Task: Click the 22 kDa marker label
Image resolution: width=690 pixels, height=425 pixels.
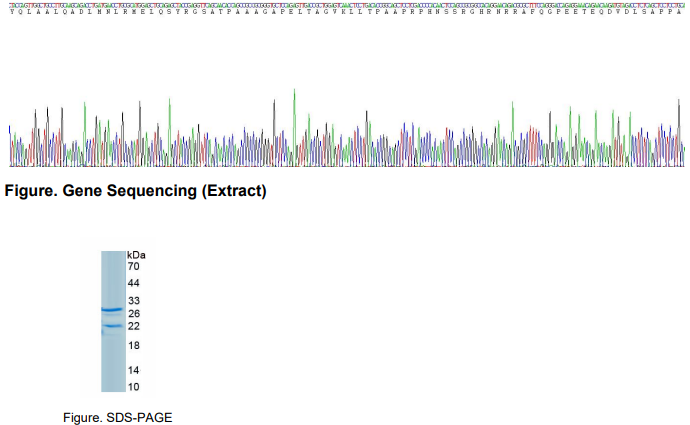Action: pos(134,326)
